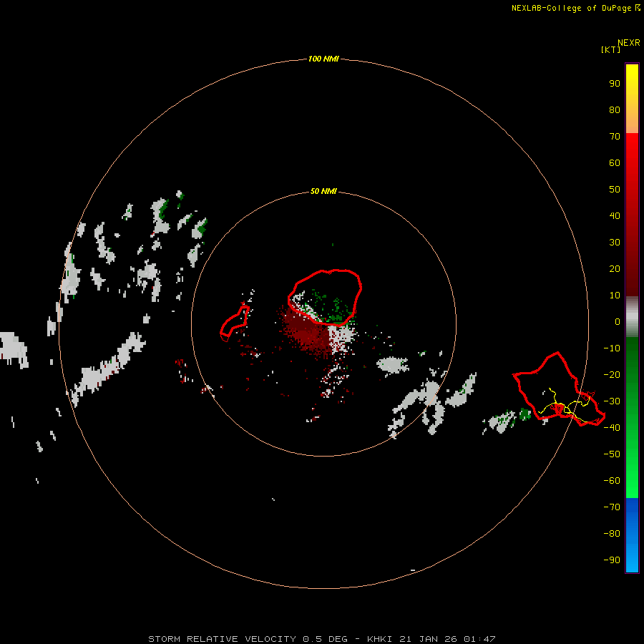Click the -80 value on velocity scale

point(612,534)
